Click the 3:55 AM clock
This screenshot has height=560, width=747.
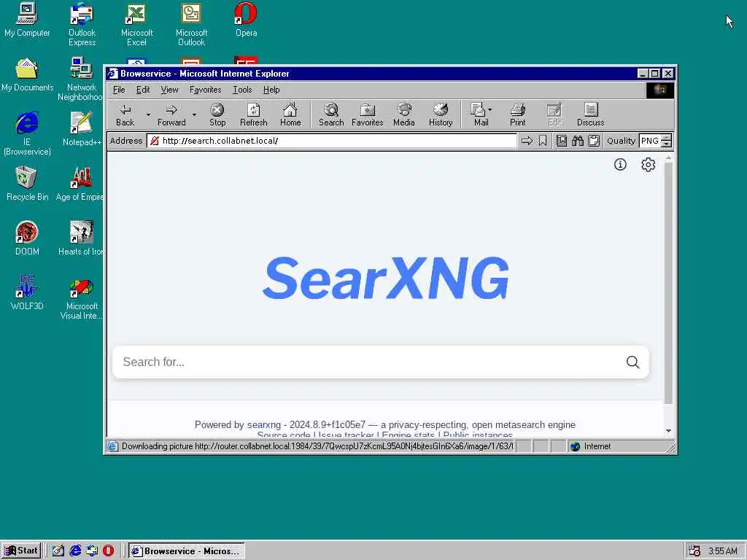pos(723,551)
